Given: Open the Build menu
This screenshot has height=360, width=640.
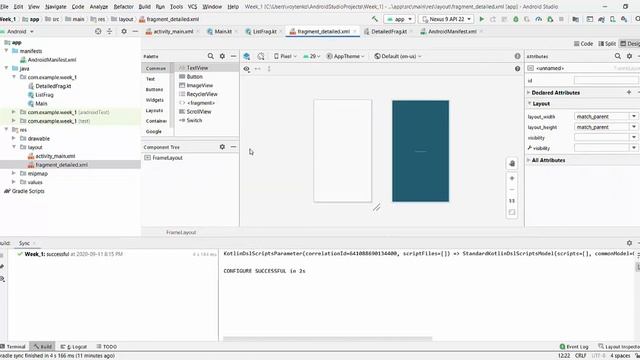Looking at the screenshot, I should click(x=144, y=7).
